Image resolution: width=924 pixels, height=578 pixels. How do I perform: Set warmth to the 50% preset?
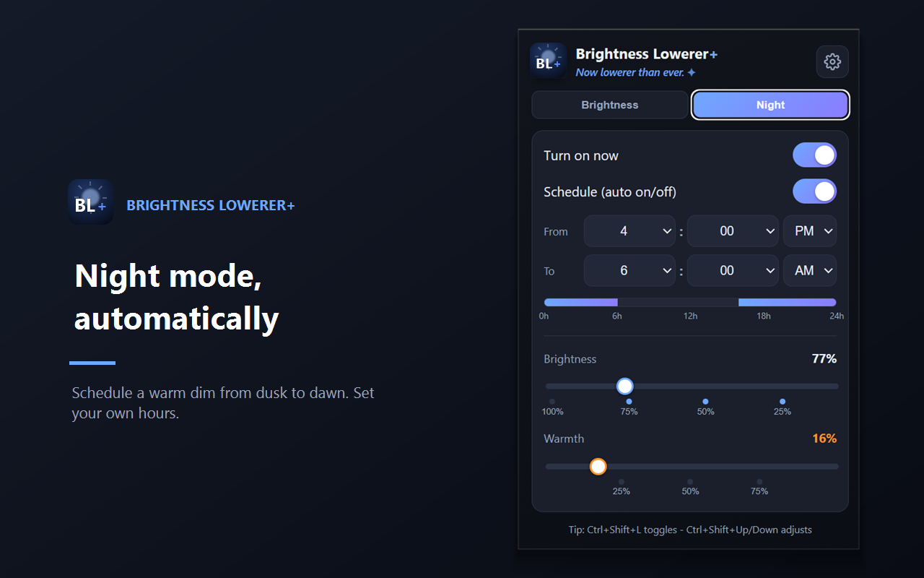tap(690, 486)
